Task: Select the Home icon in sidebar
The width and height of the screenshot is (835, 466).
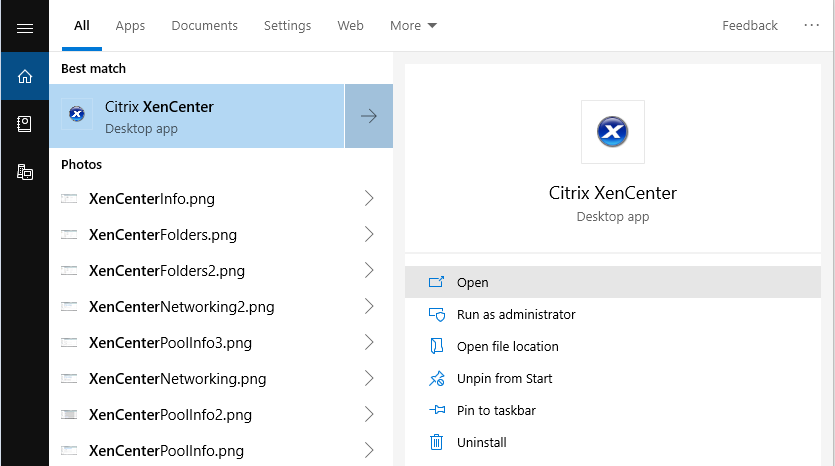Action: tap(25, 76)
